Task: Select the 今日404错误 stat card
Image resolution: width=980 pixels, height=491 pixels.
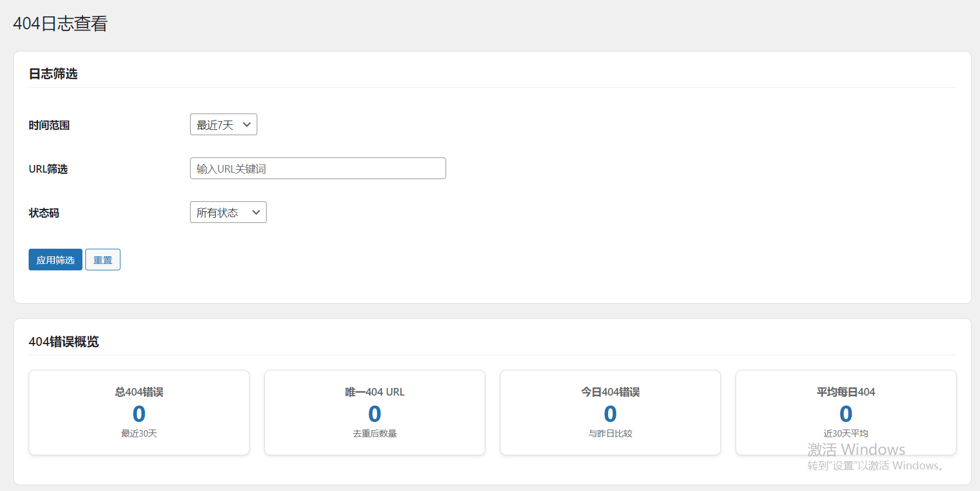Action: 610,413
